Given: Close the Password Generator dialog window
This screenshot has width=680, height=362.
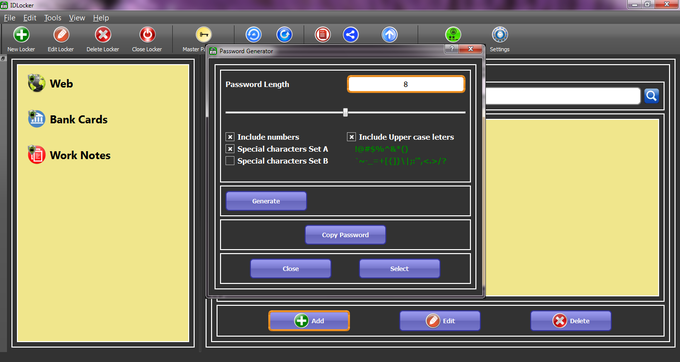Looking at the screenshot, I should [x=471, y=49].
